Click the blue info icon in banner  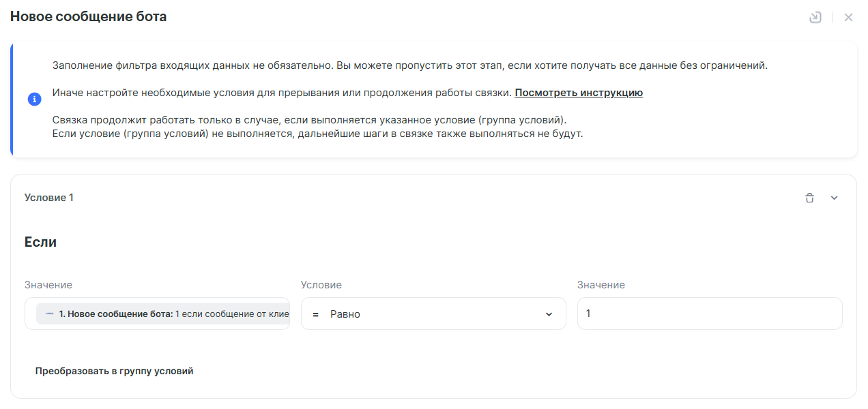(x=34, y=100)
